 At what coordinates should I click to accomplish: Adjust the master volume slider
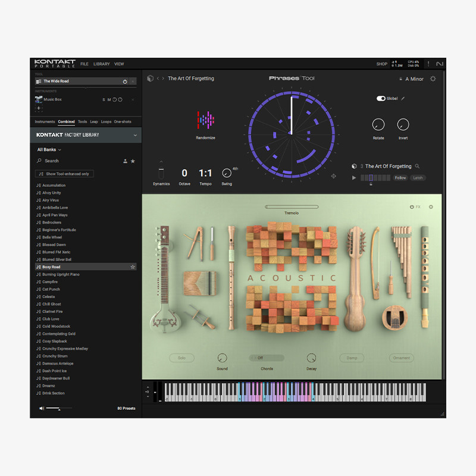pos(59,408)
